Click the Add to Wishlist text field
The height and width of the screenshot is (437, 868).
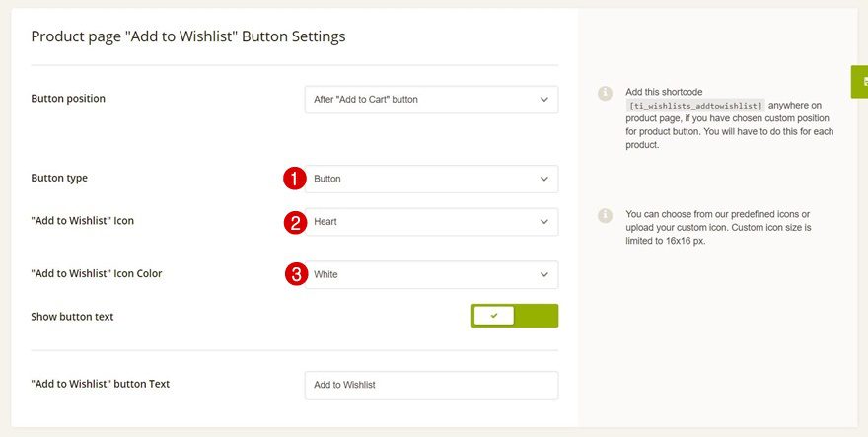pyautogui.click(x=431, y=385)
